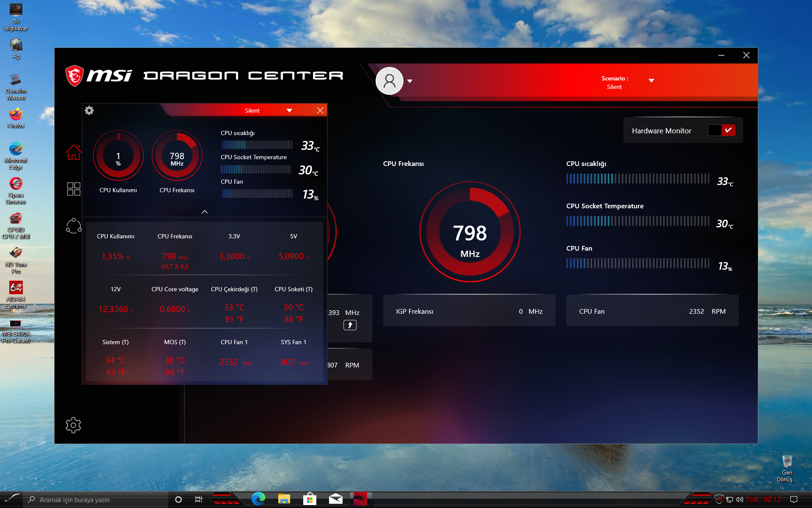Click the CPU Fan 1 2352 RPM value

click(x=235, y=362)
